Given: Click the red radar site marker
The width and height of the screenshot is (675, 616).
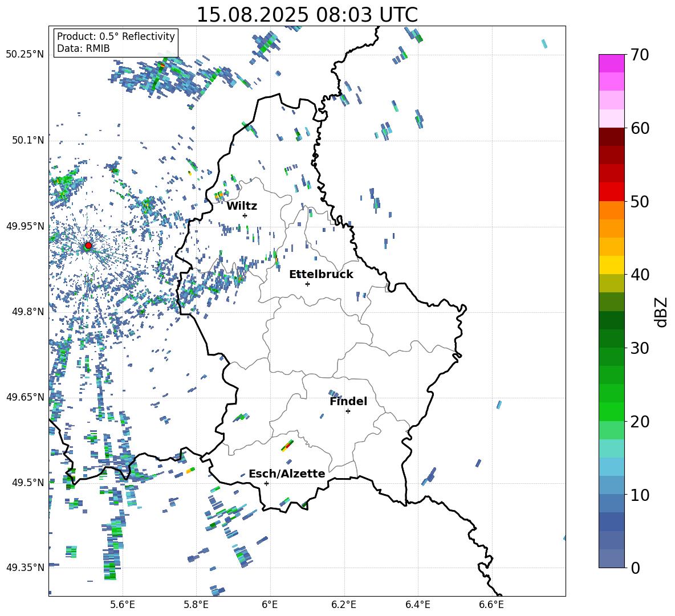Looking at the screenshot, I should (x=88, y=246).
